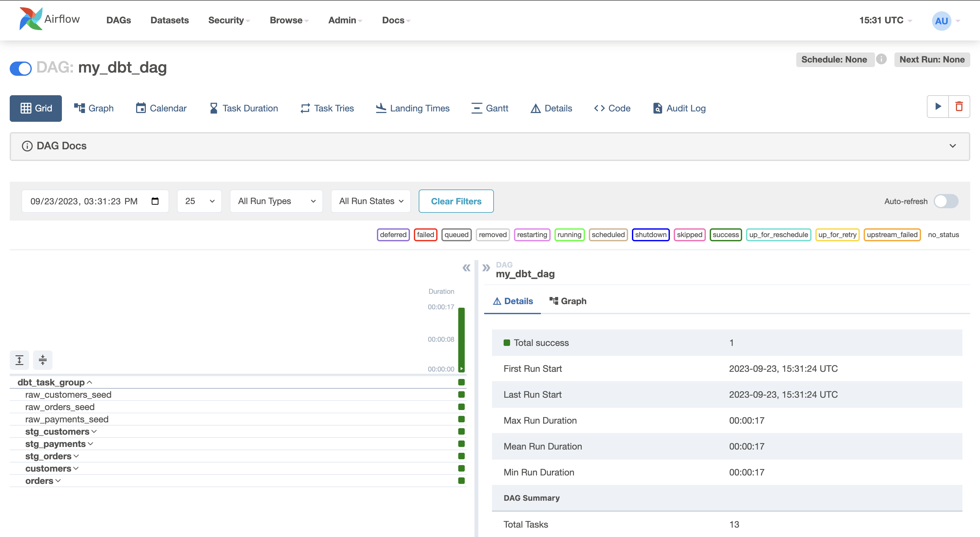
Task: Click the upstream_failed status legend
Action: coord(892,234)
